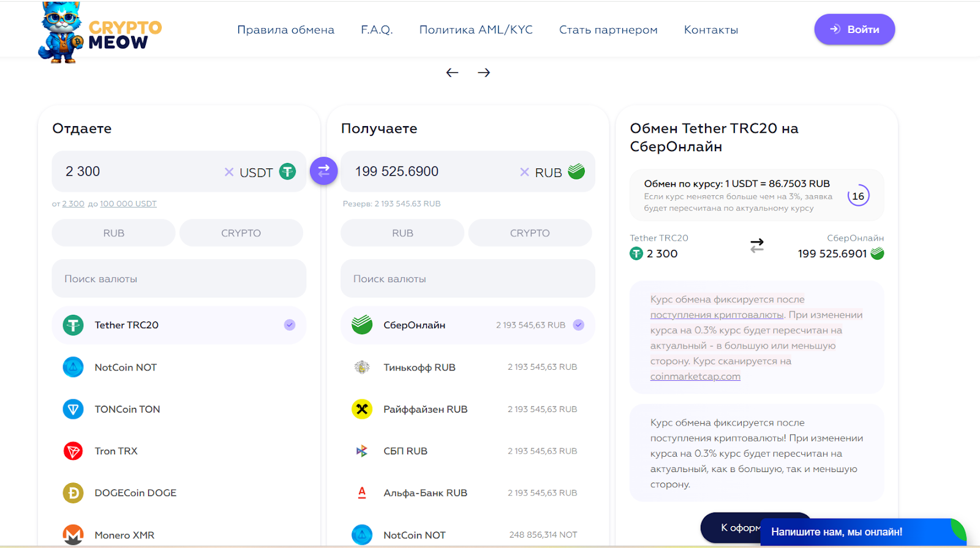Image resolution: width=980 pixels, height=548 pixels.
Task: Toggle Tether TRC20 selected checkmark
Action: click(x=290, y=325)
